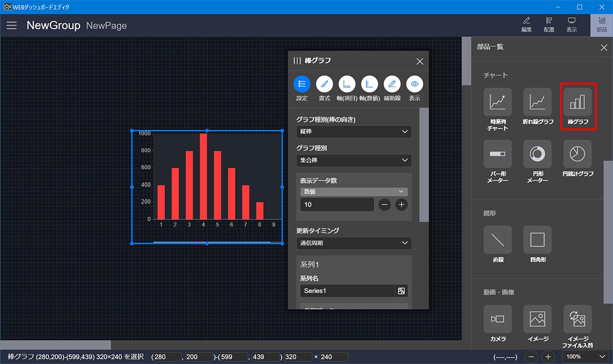This screenshot has width=613, height=364.
Task: Click image picker icon beside Series1
Action: (401, 291)
